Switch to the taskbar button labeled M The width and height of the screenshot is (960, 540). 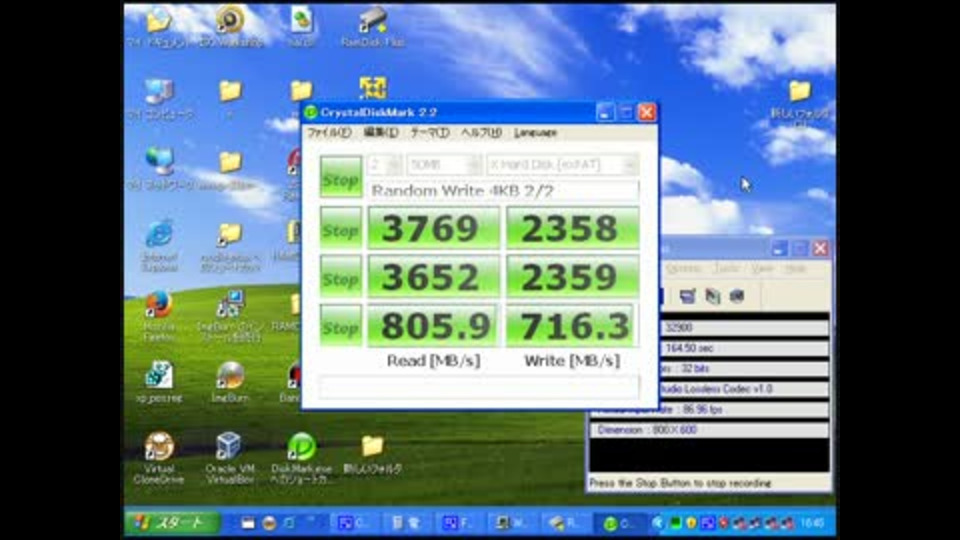(513, 523)
